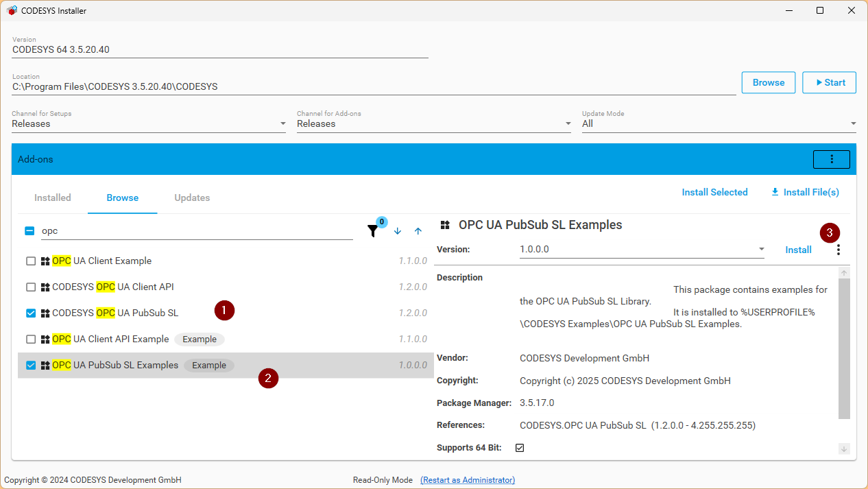Click package icon of OPC UA Client API Example
The image size is (868, 489).
pos(45,339)
